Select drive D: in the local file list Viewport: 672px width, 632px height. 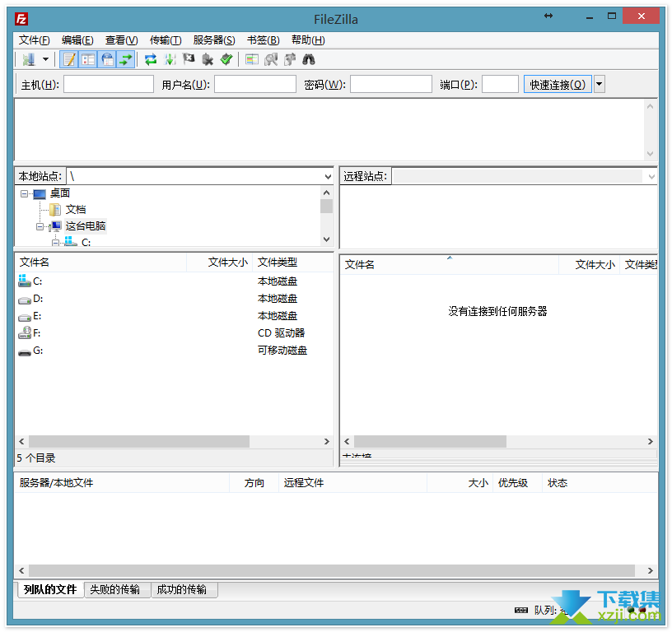pos(38,299)
